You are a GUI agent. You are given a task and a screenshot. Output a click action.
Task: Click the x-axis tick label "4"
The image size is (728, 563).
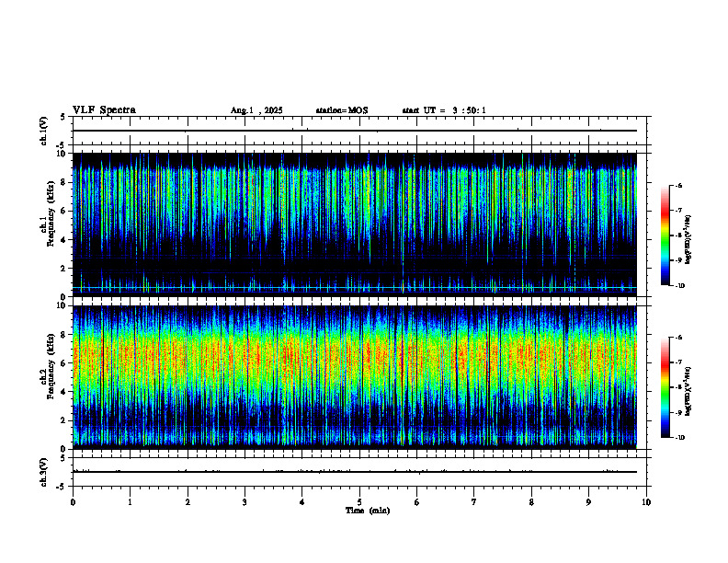point(301,502)
